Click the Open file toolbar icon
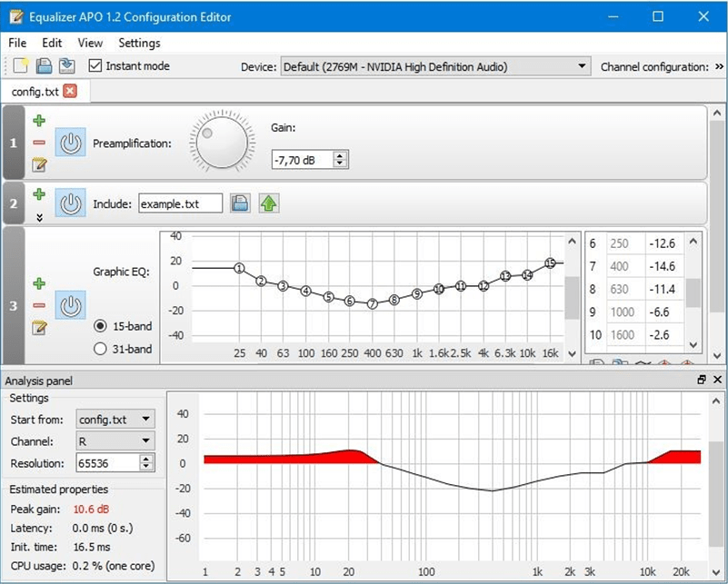Screen dimensions: 728x584 click(x=43, y=66)
